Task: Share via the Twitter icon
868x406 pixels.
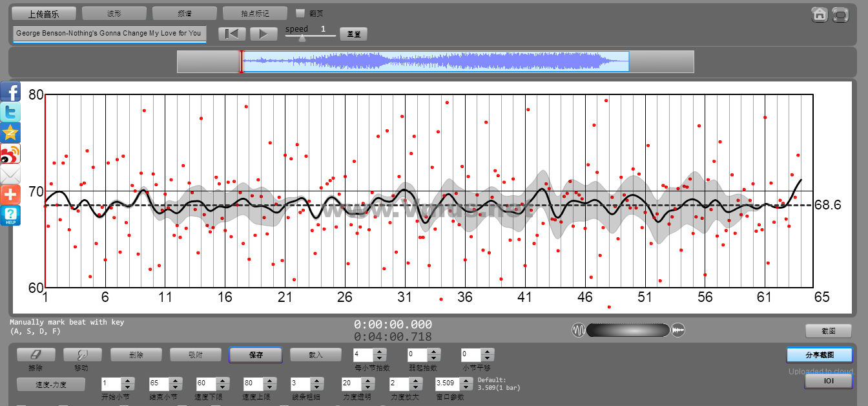Action: (10, 112)
